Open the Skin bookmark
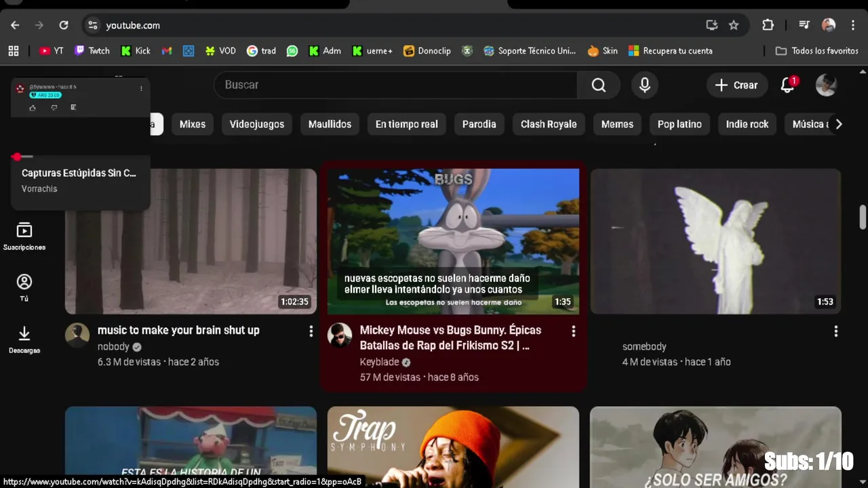868x488 pixels. tap(603, 51)
